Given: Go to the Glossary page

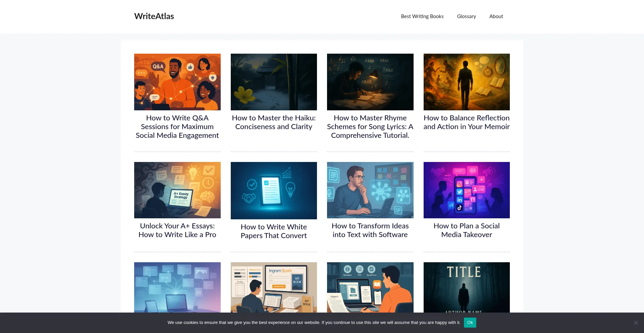Looking at the screenshot, I should [466, 16].
